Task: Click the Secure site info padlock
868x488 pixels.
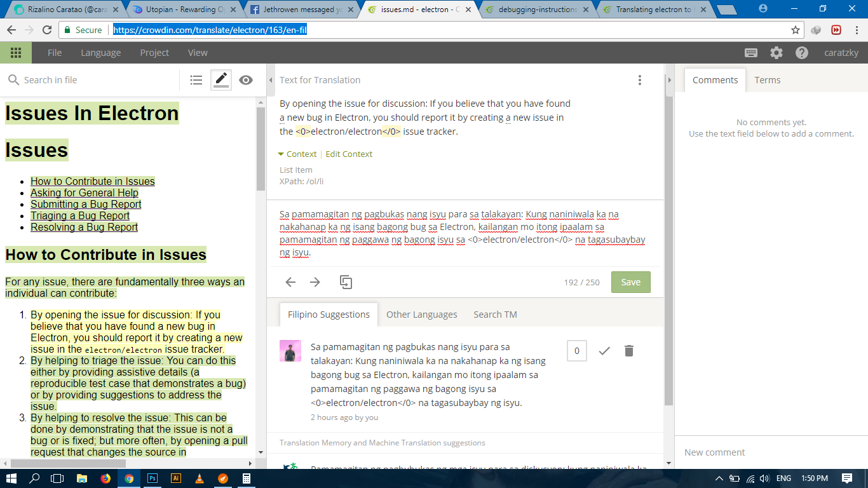Action: click(x=68, y=30)
